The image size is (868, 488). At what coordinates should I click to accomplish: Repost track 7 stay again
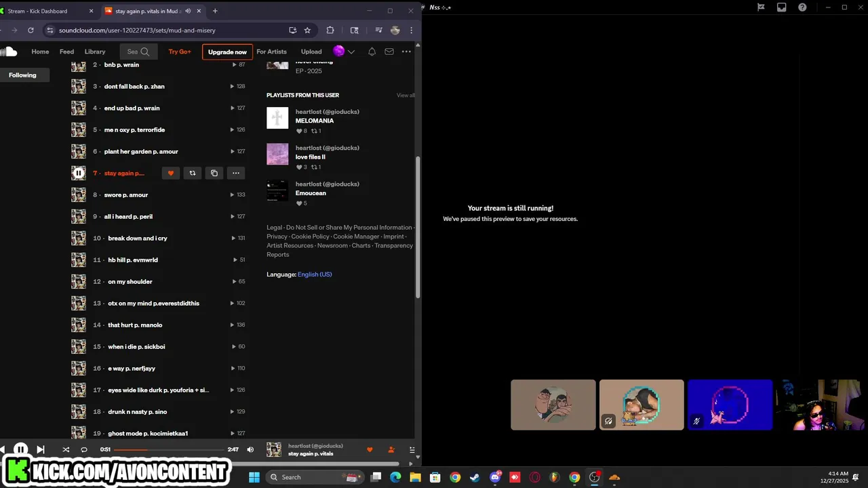tap(192, 173)
